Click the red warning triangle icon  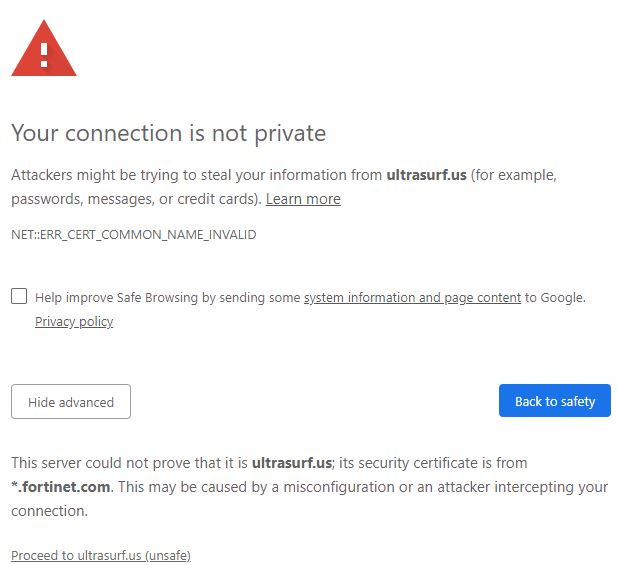pyautogui.click(x=43, y=49)
